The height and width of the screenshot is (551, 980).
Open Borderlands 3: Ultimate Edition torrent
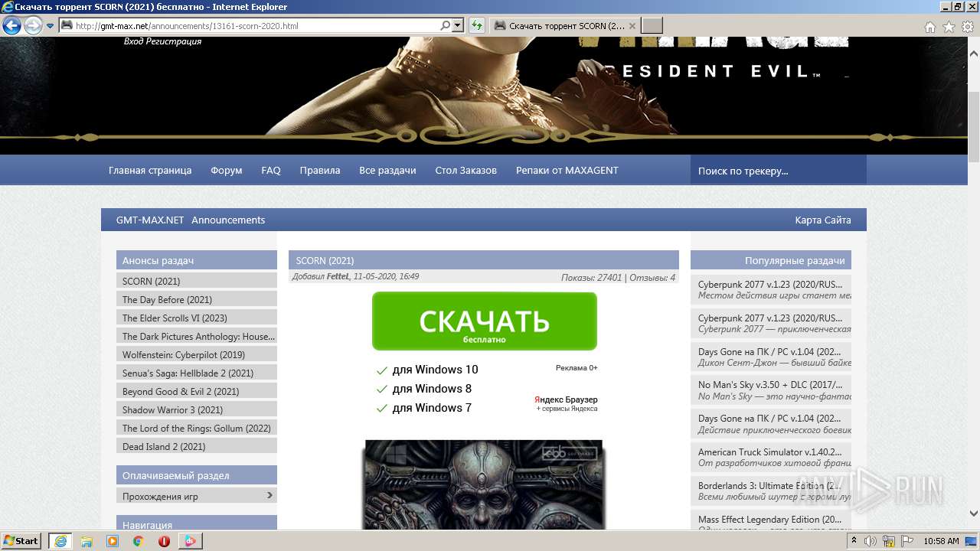[x=771, y=491]
